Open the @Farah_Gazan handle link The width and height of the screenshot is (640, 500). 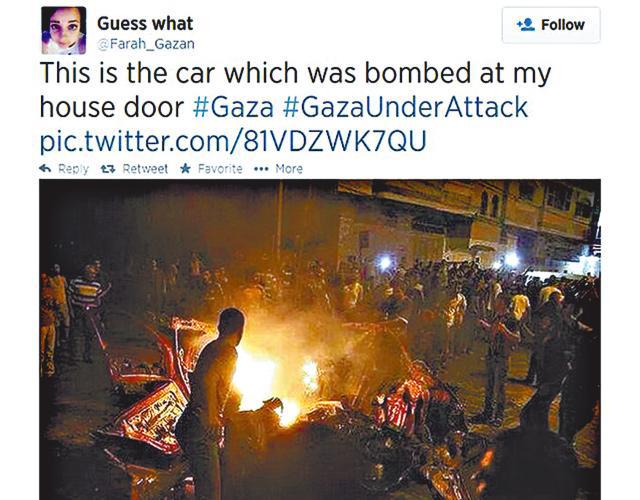tap(146, 44)
